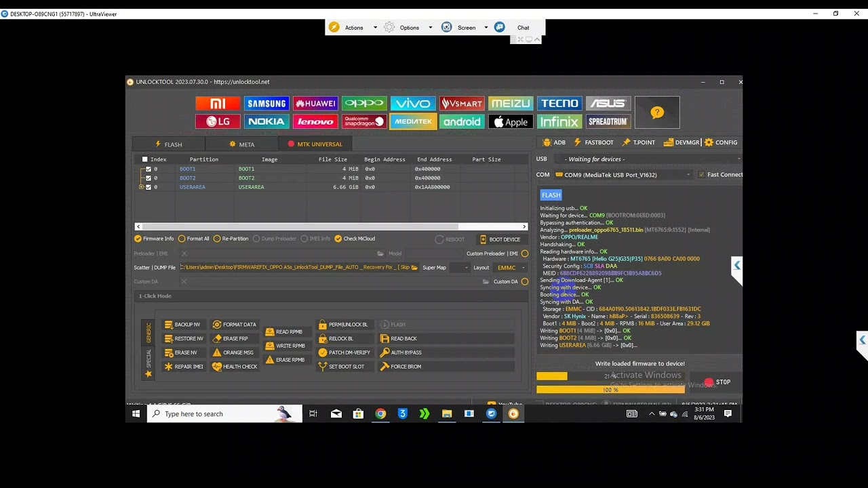
Task: Switch to the META tab
Action: pos(242,144)
